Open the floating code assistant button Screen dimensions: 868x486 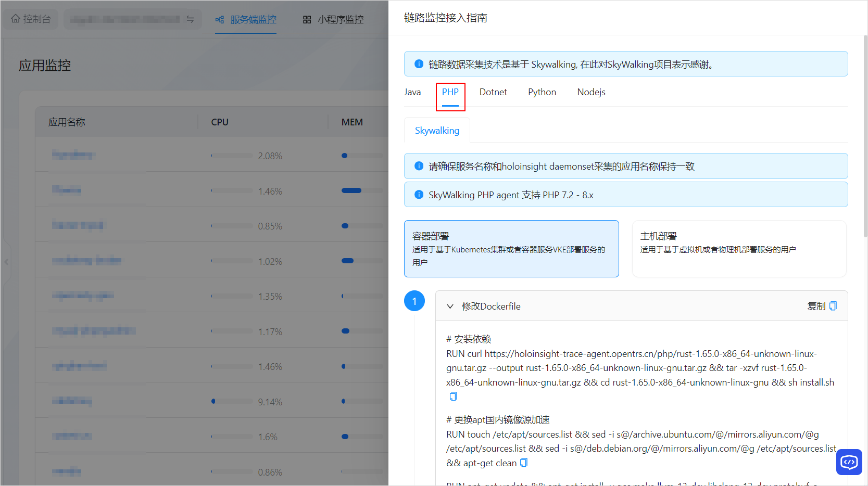(849, 462)
